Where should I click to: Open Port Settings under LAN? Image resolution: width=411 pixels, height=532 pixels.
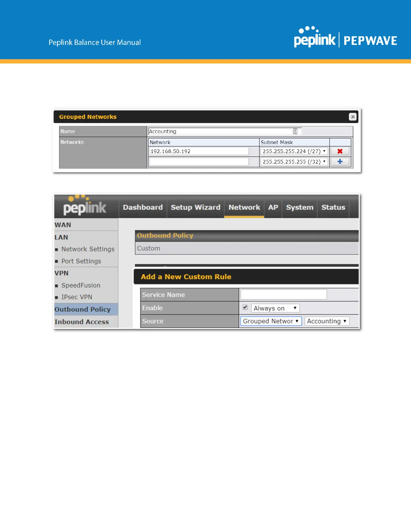coord(81,261)
